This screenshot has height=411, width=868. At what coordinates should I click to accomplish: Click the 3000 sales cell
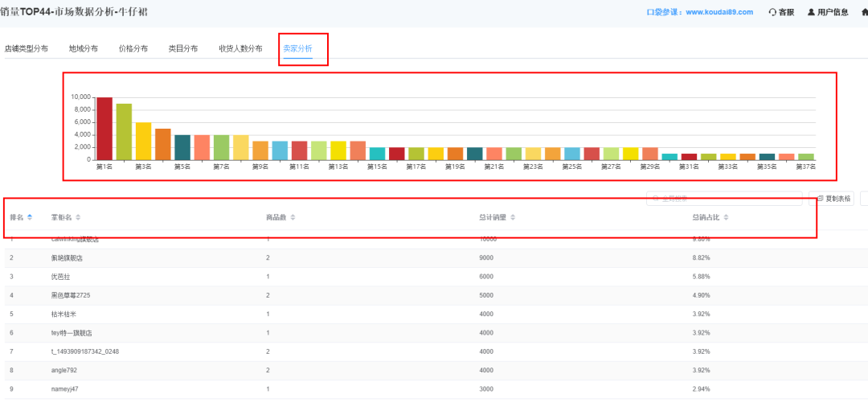486,389
